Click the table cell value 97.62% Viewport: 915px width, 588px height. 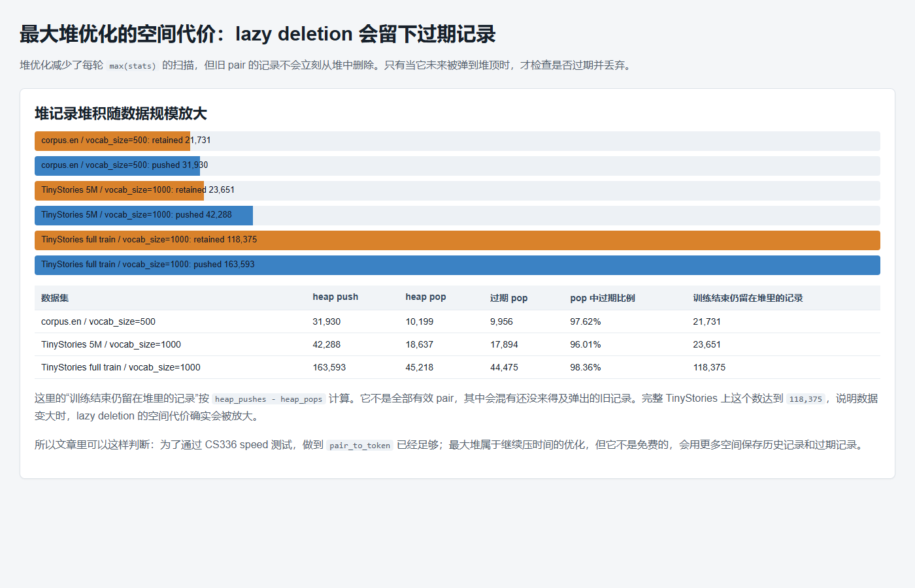click(586, 321)
